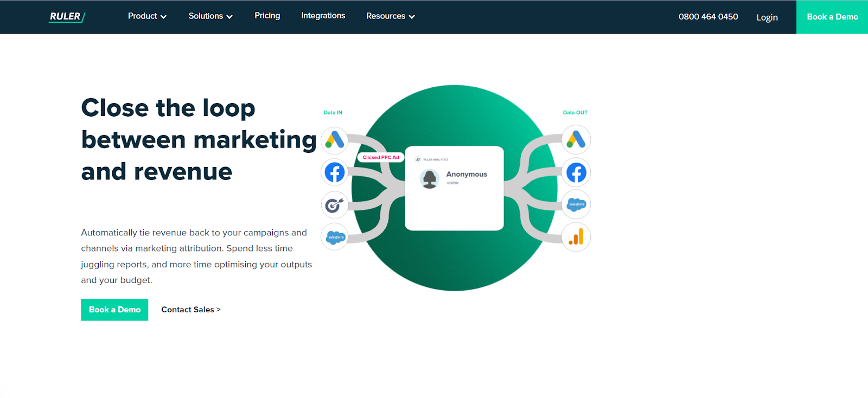Click the Facebook icon under Data IN
Viewport: 868px width, 398px height.
tap(335, 172)
